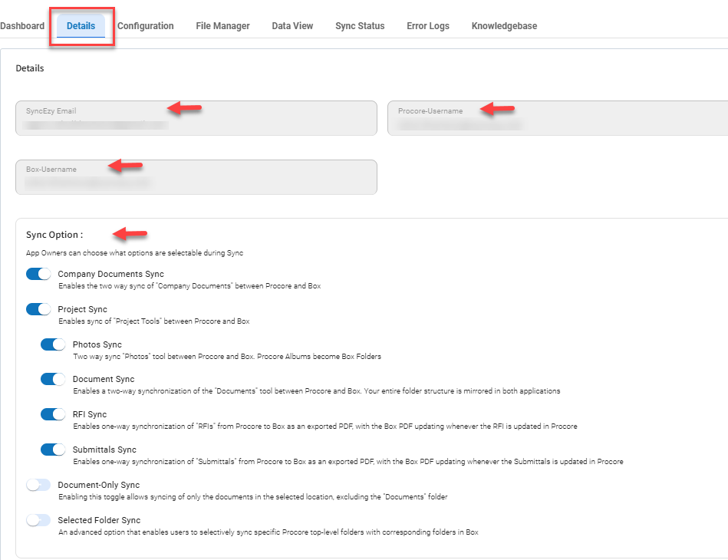Click the Box-Username field

pyautogui.click(x=196, y=177)
